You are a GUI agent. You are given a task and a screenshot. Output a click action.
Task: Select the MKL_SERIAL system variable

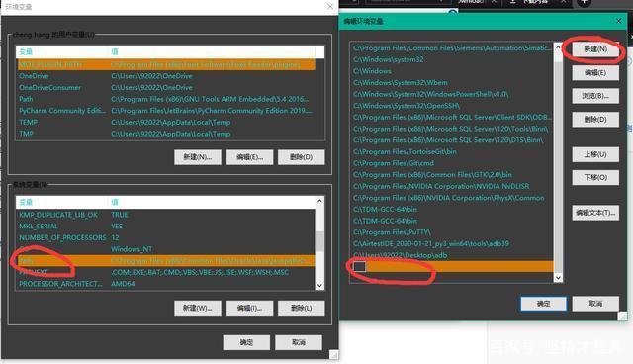point(166,226)
